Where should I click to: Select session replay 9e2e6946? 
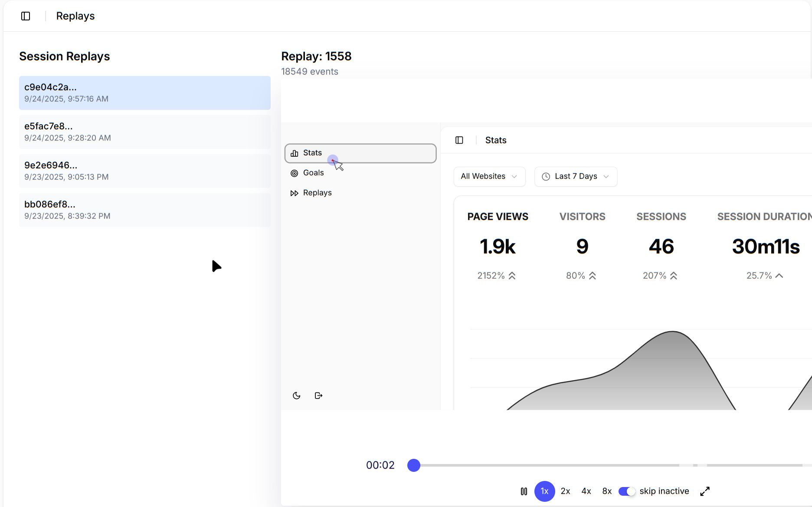pos(144,171)
